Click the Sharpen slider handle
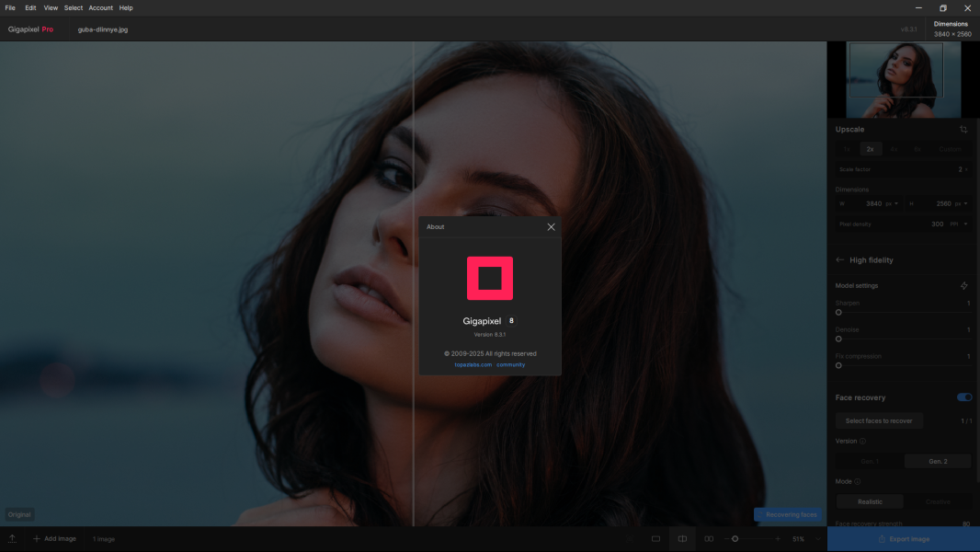 coord(838,313)
